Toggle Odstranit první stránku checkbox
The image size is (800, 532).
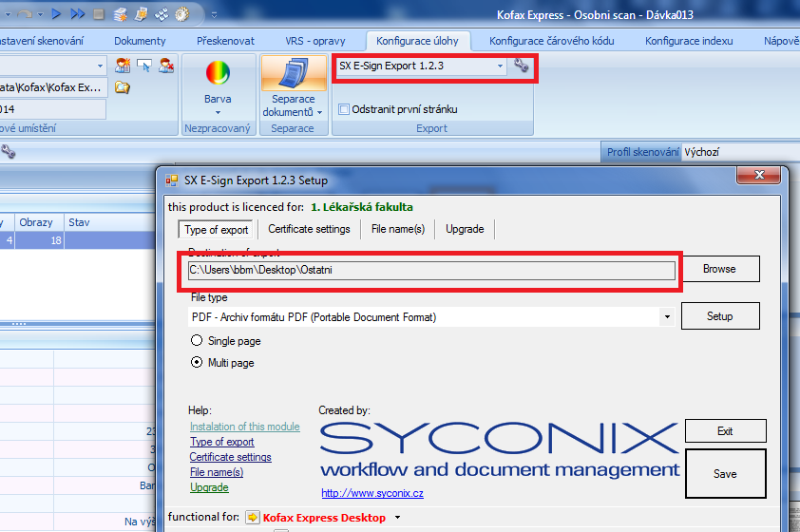[x=344, y=109]
